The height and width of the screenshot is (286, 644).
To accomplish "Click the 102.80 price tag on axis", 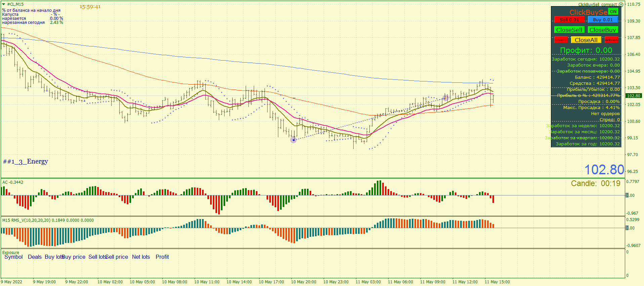I will point(634,96).
